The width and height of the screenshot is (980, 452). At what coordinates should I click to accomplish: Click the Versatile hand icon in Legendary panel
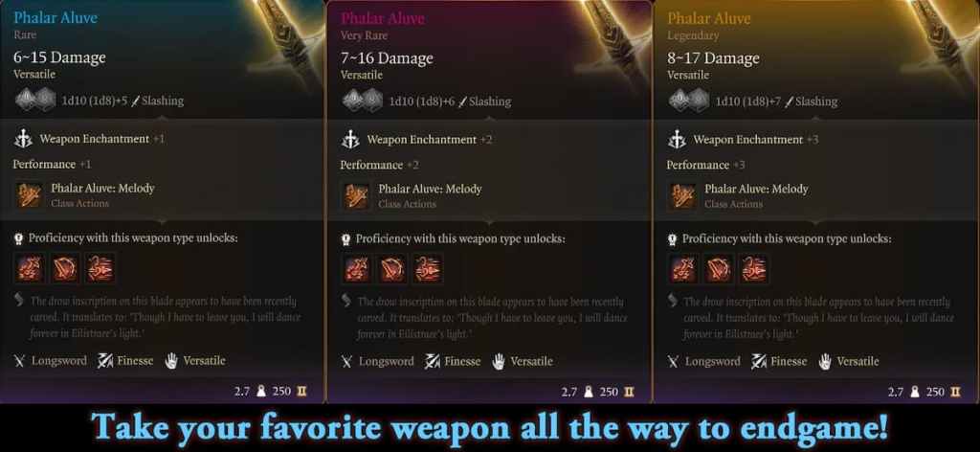(x=825, y=361)
